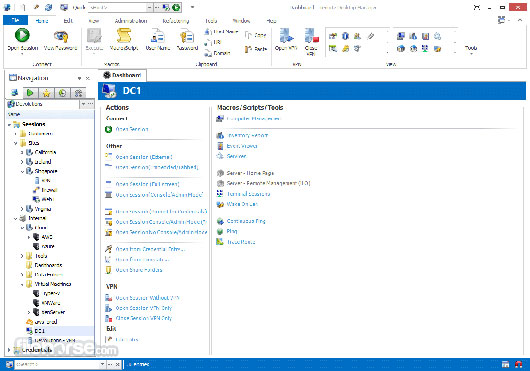
Task: Collapse the ribbon with the chevron
Action: [x=520, y=20]
